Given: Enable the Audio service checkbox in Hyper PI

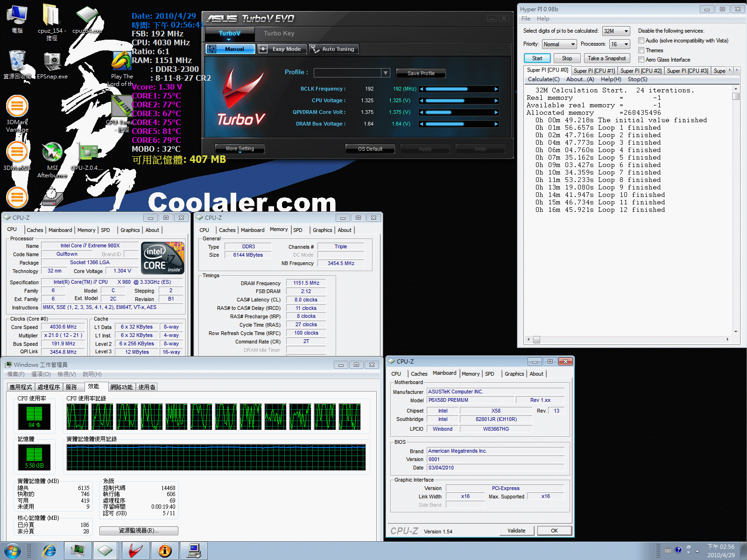Looking at the screenshot, I should [x=641, y=41].
